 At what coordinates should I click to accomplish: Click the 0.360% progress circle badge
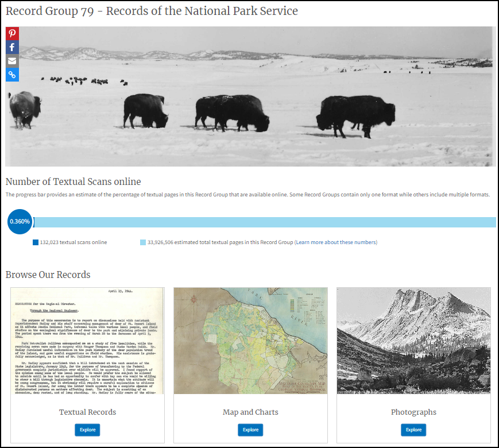[20, 221]
